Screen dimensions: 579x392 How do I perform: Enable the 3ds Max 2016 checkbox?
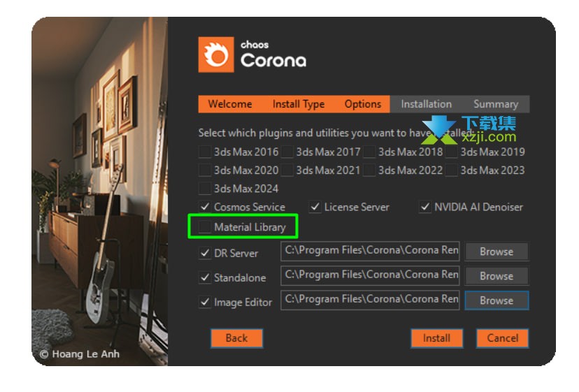205,152
